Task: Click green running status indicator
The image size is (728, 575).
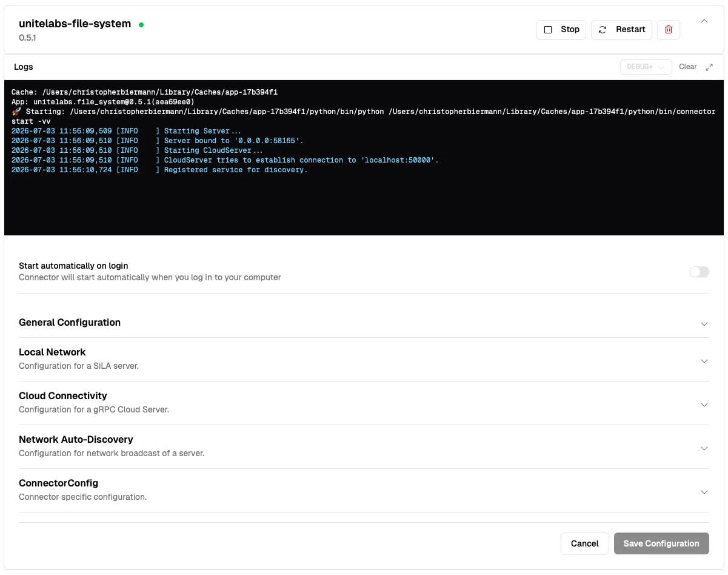Action: pos(141,25)
